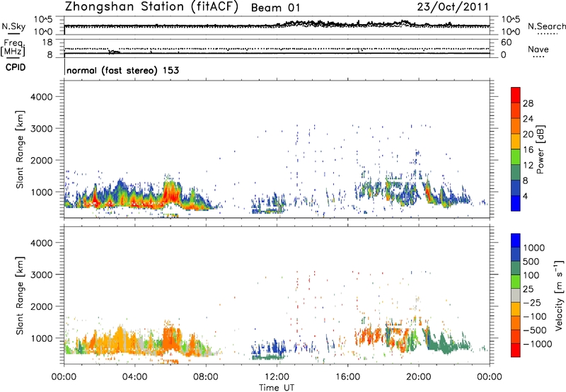This screenshot has height=392, width=566.
Task: Click the Power [dB] colorbar title
Action: (x=540, y=149)
